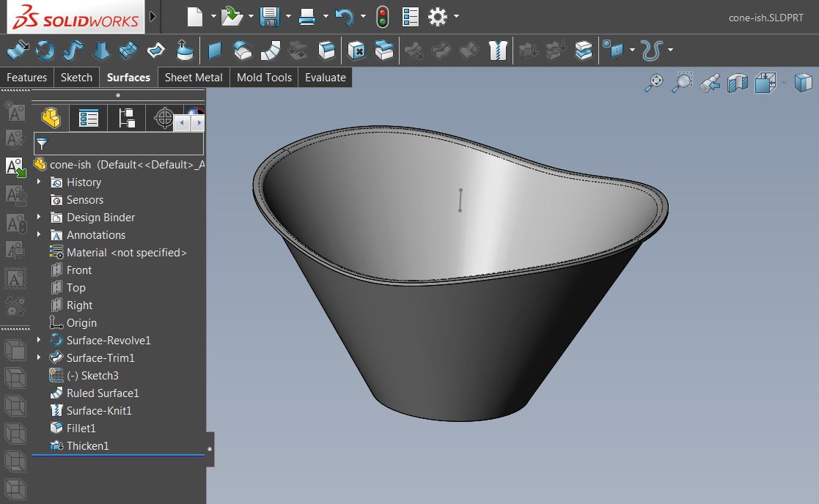Open the ConfigurationManager tab icon
This screenshot has width=819, height=504.
click(x=127, y=118)
